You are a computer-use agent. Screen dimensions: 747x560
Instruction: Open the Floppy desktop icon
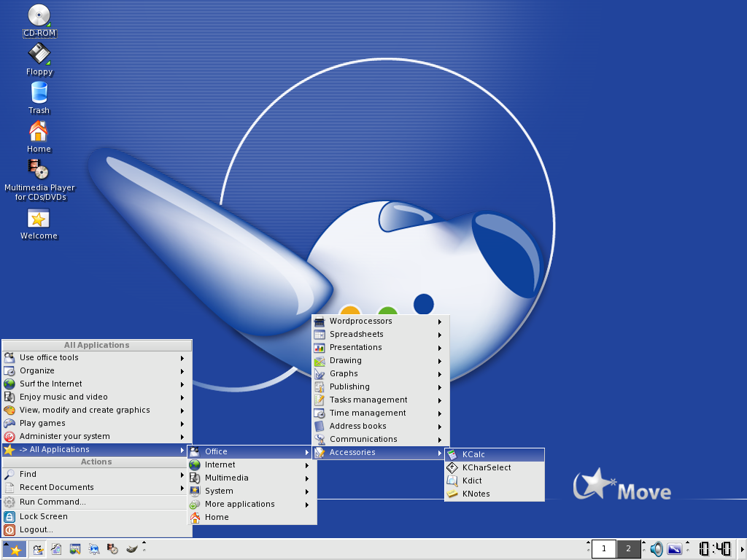(39, 60)
